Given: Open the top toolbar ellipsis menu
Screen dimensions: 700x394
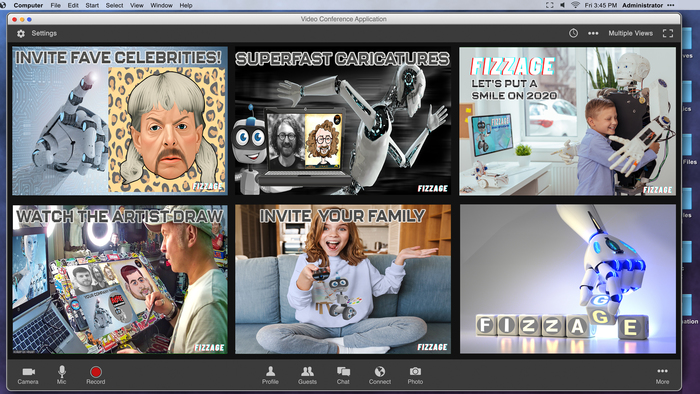Looking at the screenshot, I should click(x=593, y=33).
